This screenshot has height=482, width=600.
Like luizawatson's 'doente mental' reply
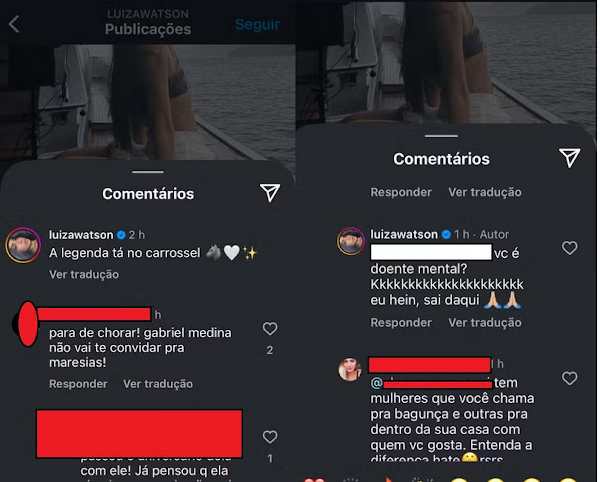[x=569, y=248]
